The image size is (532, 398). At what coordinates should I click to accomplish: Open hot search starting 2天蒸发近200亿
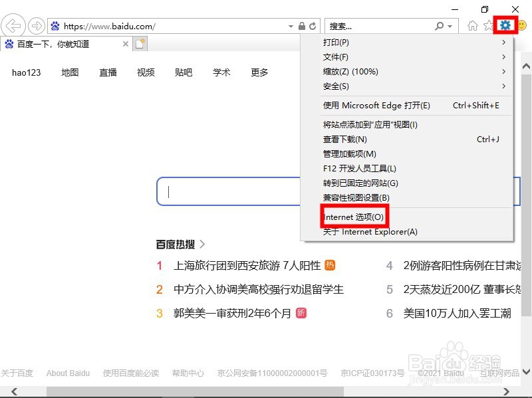(462, 289)
